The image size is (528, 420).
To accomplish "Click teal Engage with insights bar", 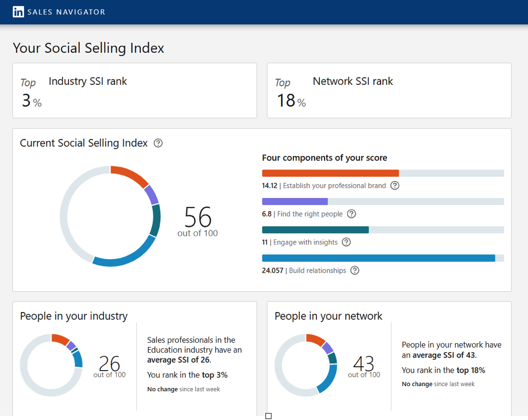I will 315,230.
